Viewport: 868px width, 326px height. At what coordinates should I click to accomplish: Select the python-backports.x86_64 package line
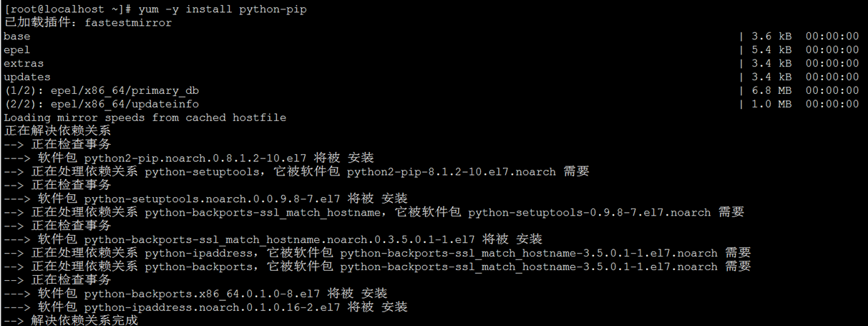(x=195, y=294)
